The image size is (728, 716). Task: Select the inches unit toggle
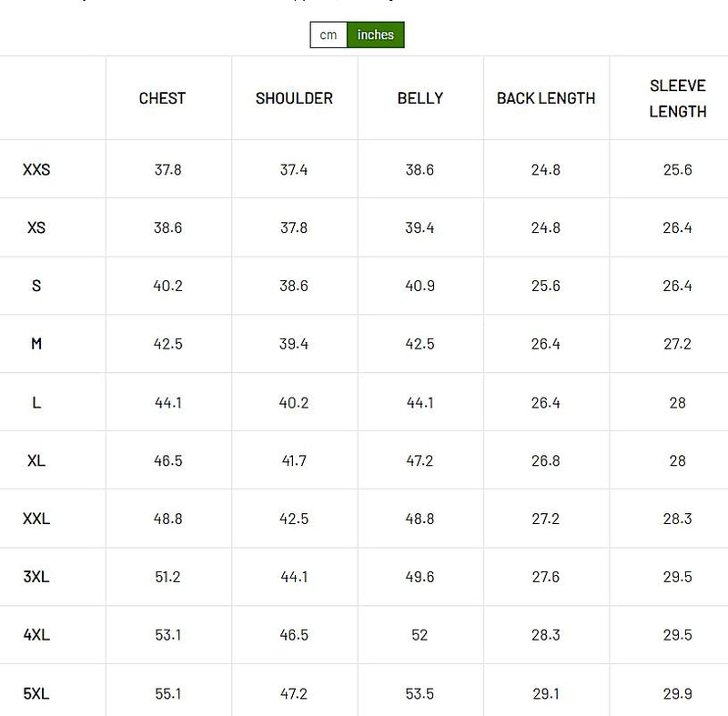coord(375,35)
